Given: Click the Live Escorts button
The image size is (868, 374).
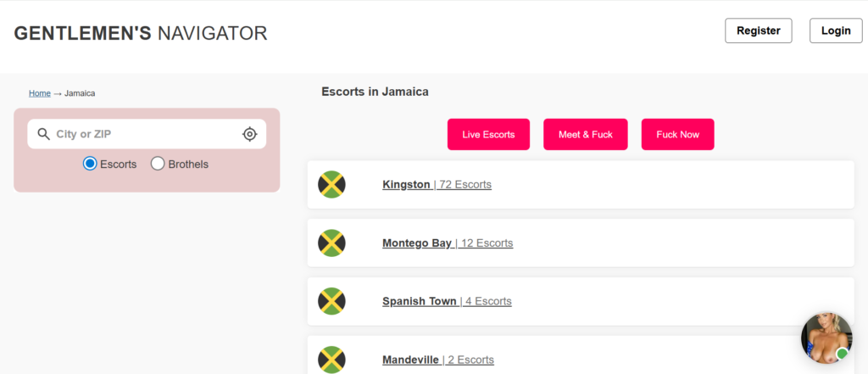Looking at the screenshot, I should coord(488,135).
